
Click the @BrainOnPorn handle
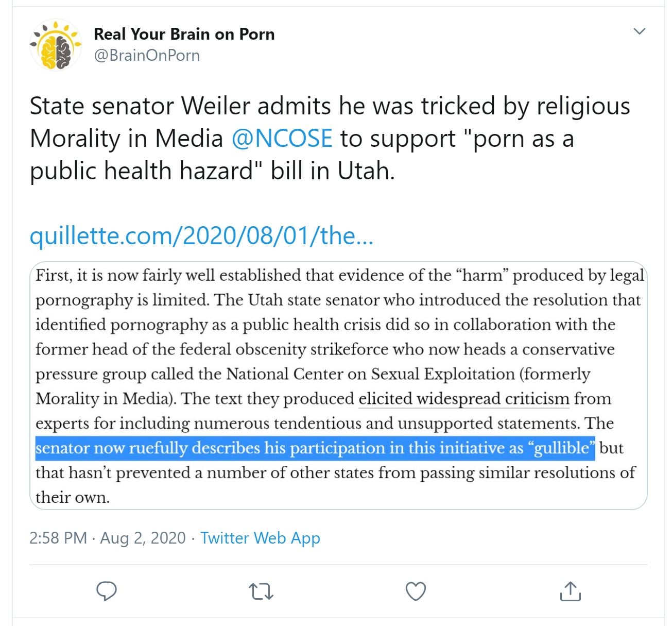coord(147,55)
